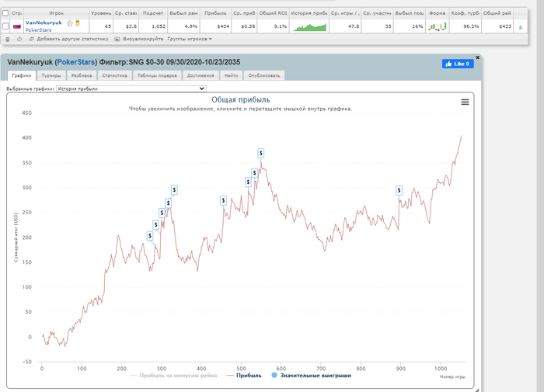Open the Опубликовать tab

pyautogui.click(x=264, y=75)
